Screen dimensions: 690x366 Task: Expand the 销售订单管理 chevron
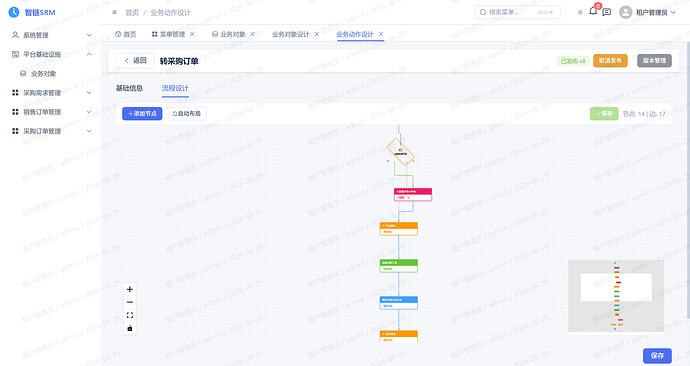[89, 112]
